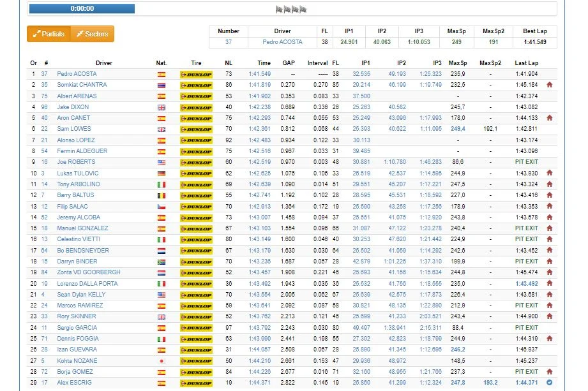Open Pedro ACOSTA in the results table

[x=77, y=74]
